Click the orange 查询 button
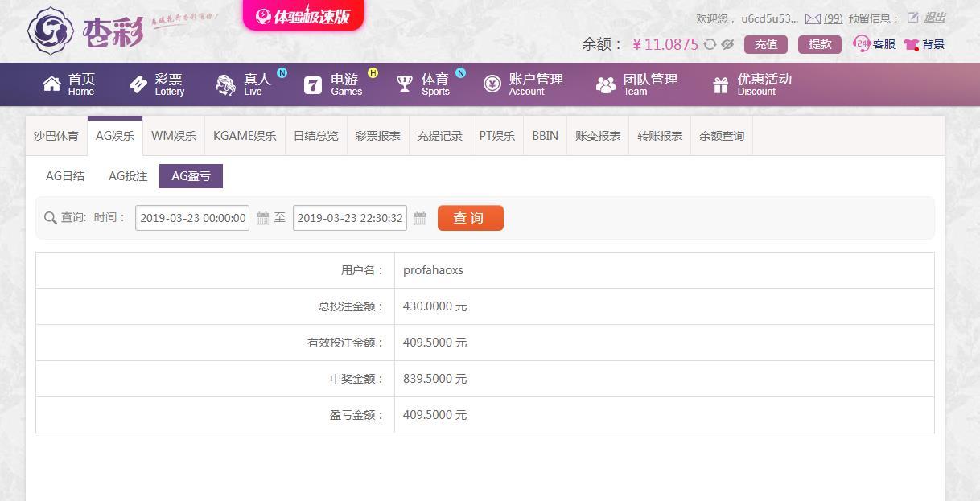 471,218
